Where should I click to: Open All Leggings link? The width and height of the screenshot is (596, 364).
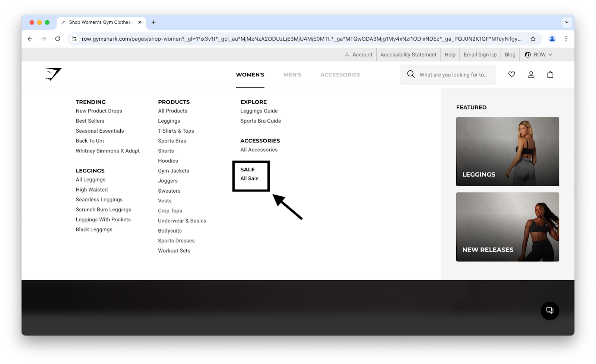coord(91,180)
